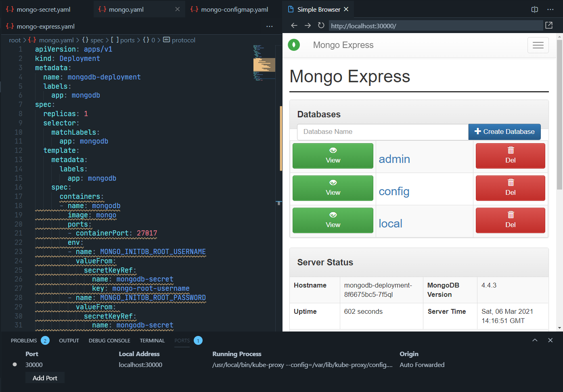Click breadcrumb item ports

[x=128, y=40]
